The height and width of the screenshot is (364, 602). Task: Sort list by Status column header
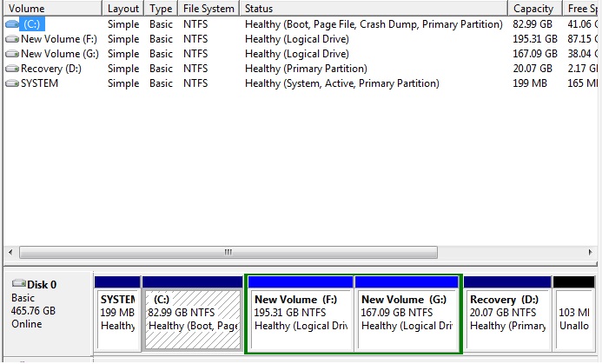372,8
